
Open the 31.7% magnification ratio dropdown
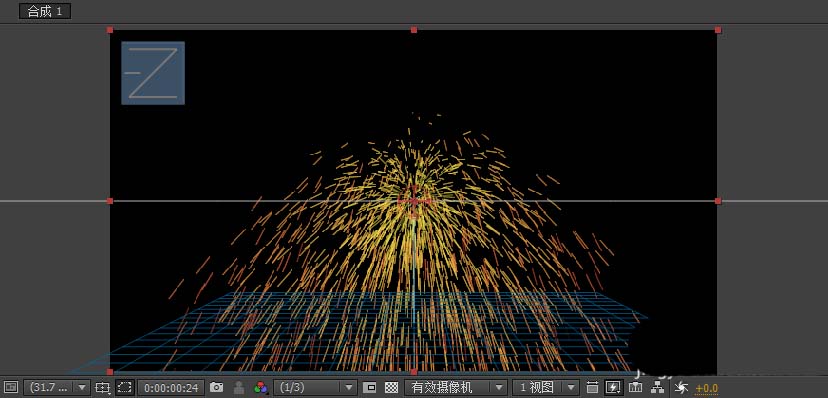click(x=57, y=387)
